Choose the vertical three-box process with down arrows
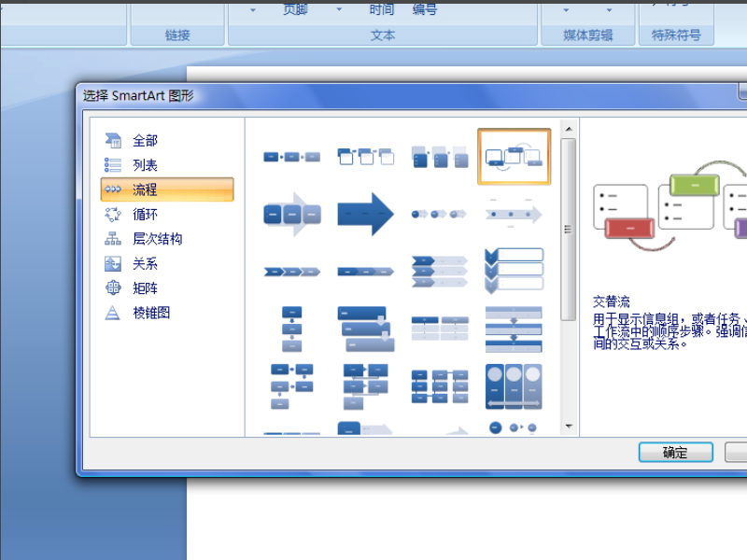The height and width of the screenshot is (560, 747). [x=292, y=329]
